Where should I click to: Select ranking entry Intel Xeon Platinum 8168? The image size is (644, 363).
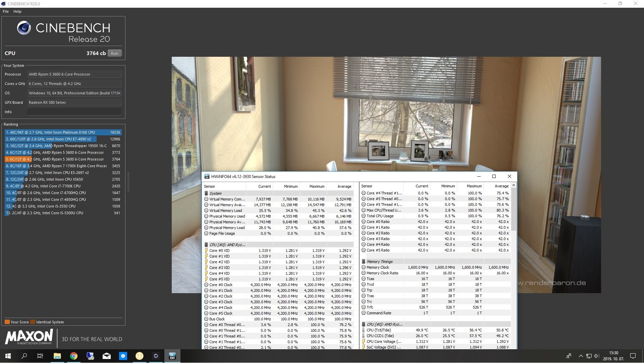[x=63, y=132]
